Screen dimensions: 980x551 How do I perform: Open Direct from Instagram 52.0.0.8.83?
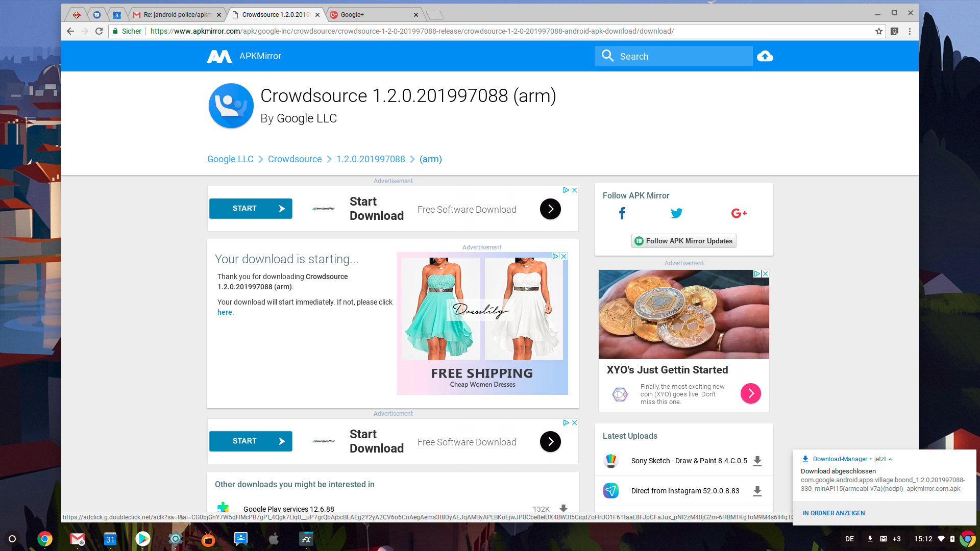(x=685, y=491)
